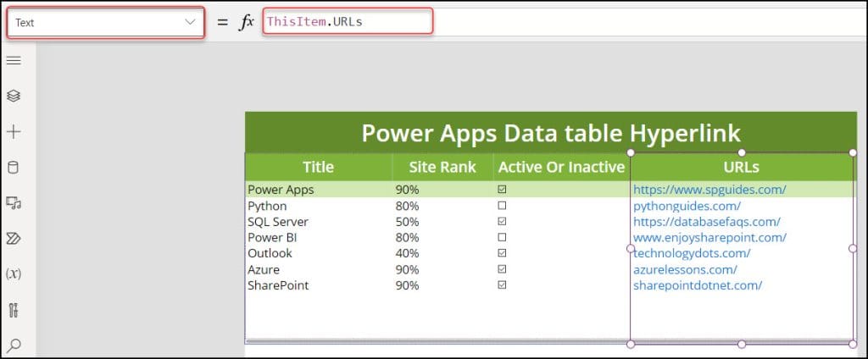Select Azure's 90% site rank cell
868x359 pixels.
[407, 270]
